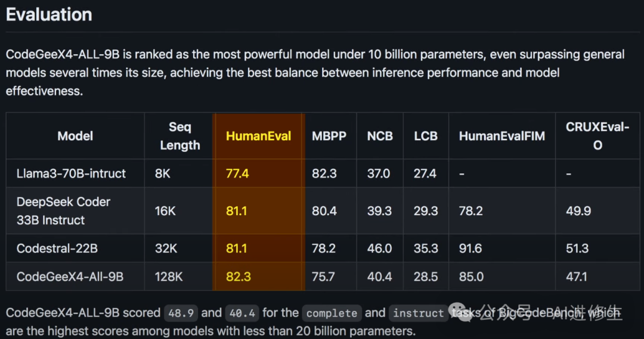The image size is (644, 339).
Task: Click the 91.6 HumanEvalFIM score for Codestral
Action: pos(470,248)
